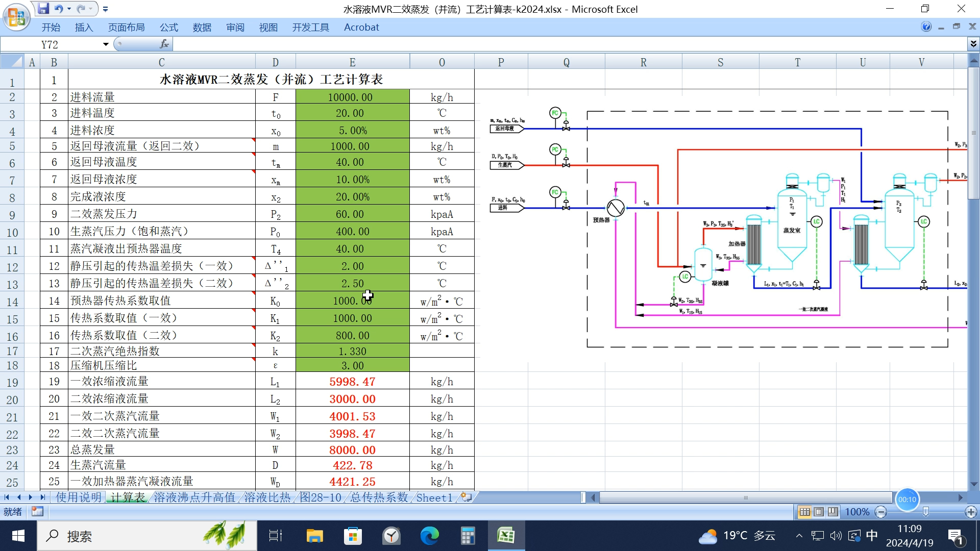Switch to Normal view mode
The image size is (980, 551).
(804, 512)
